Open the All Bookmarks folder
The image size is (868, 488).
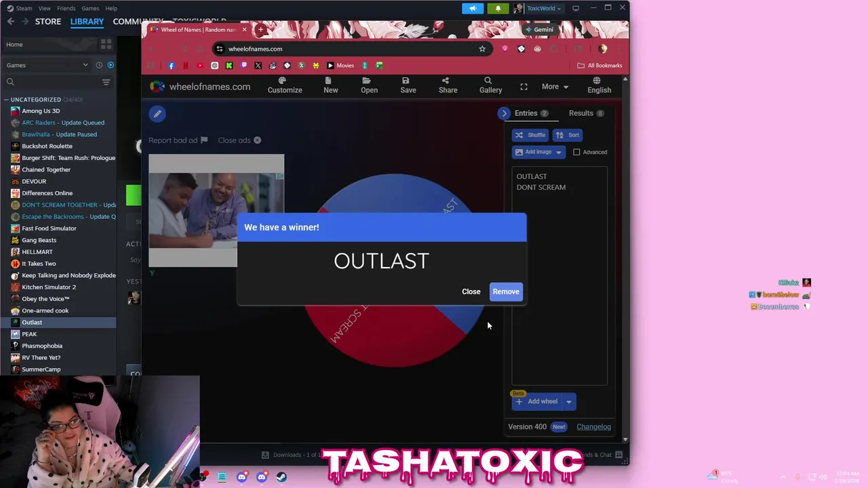[599, 66]
